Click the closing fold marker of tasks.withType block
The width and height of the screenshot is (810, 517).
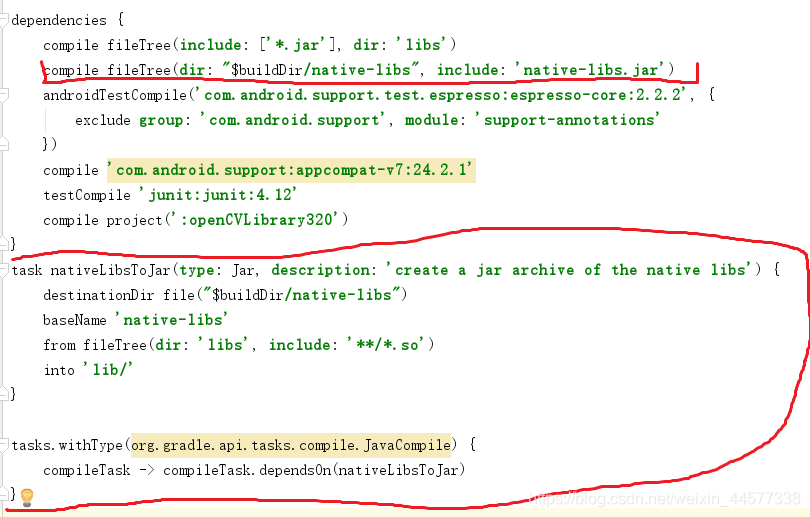pos(4,494)
